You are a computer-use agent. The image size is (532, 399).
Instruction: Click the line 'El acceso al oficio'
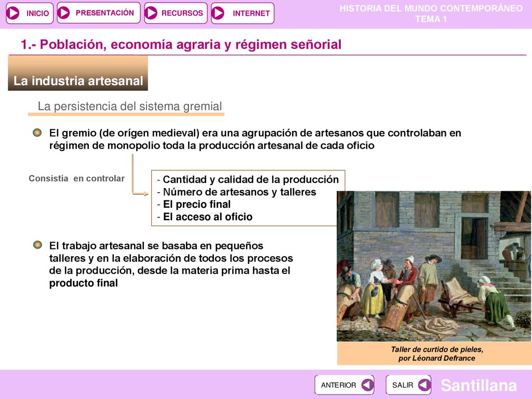tap(208, 217)
